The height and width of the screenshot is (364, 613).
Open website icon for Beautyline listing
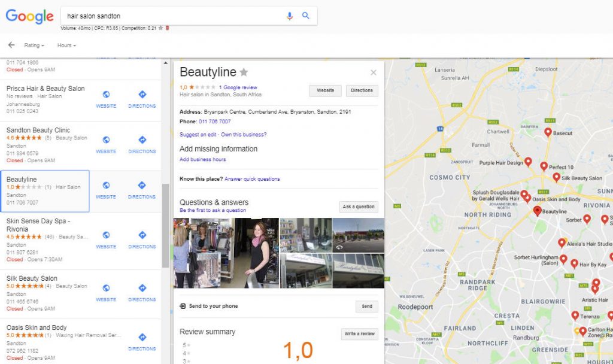point(106,185)
